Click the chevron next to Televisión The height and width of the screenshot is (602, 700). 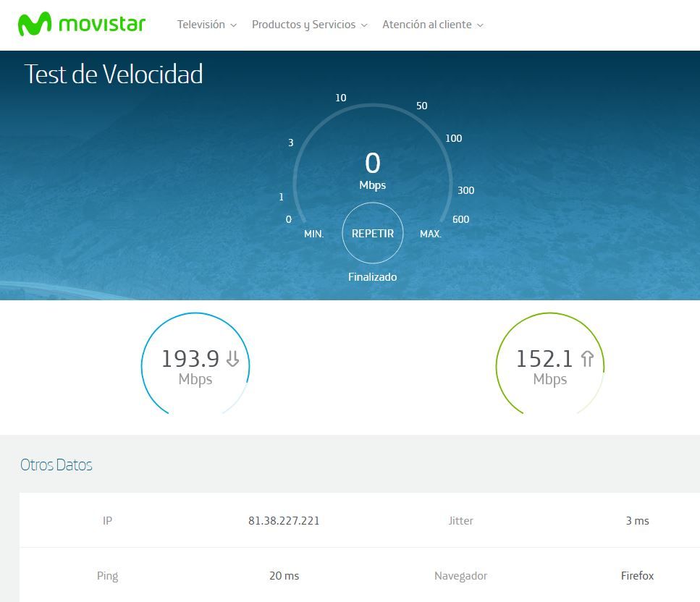pyautogui.click(x=233, y=25)
